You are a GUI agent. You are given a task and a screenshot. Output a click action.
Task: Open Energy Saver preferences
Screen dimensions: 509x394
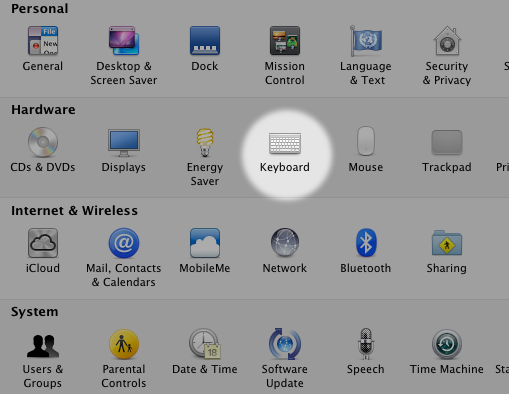(x=205, y=142)
